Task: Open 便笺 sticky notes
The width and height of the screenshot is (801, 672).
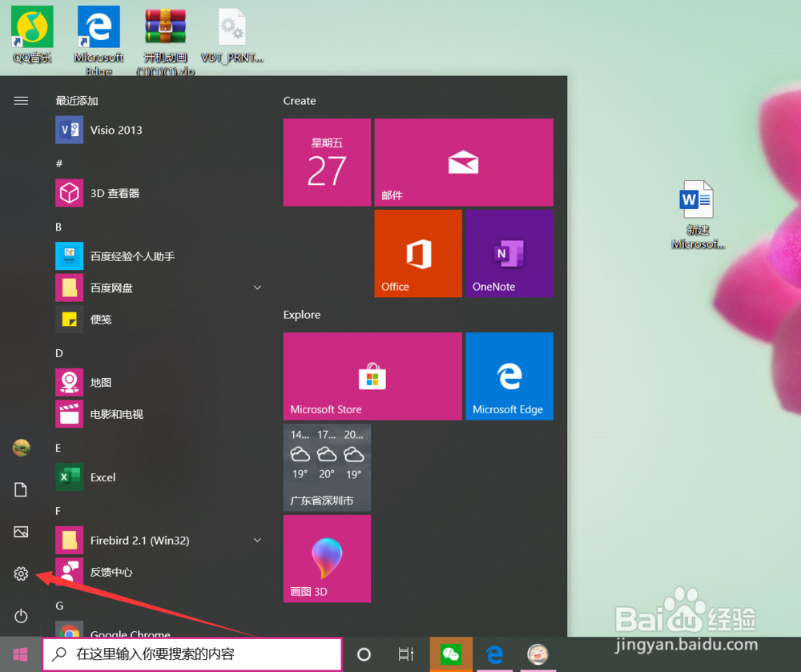Action: [x=101, y=319]
